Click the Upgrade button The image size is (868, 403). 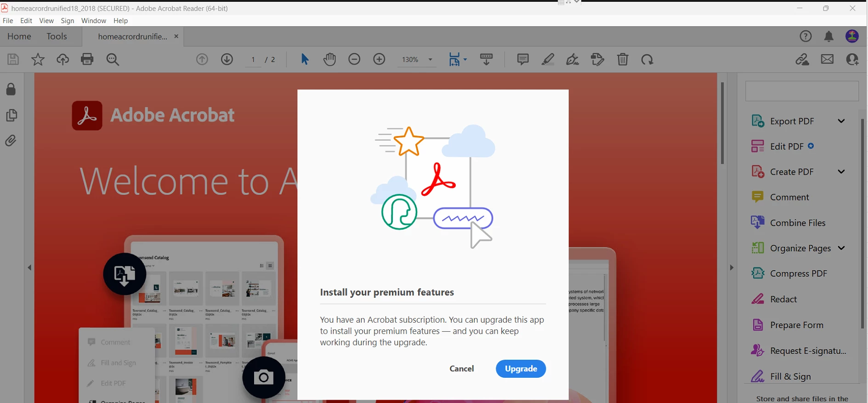[x=521, y=369]
